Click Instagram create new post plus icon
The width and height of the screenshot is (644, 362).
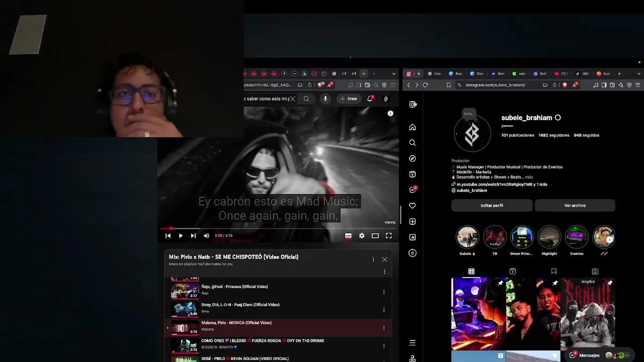[x=413, y=221]
